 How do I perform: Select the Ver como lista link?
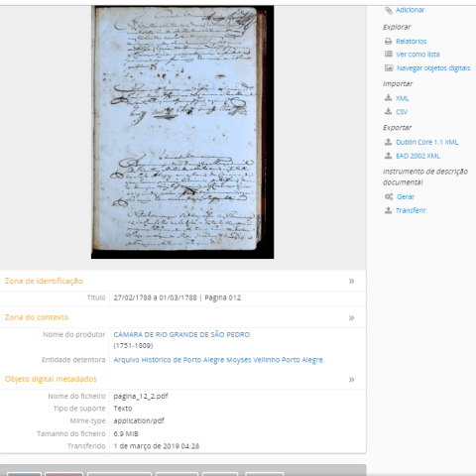[417, 55]
